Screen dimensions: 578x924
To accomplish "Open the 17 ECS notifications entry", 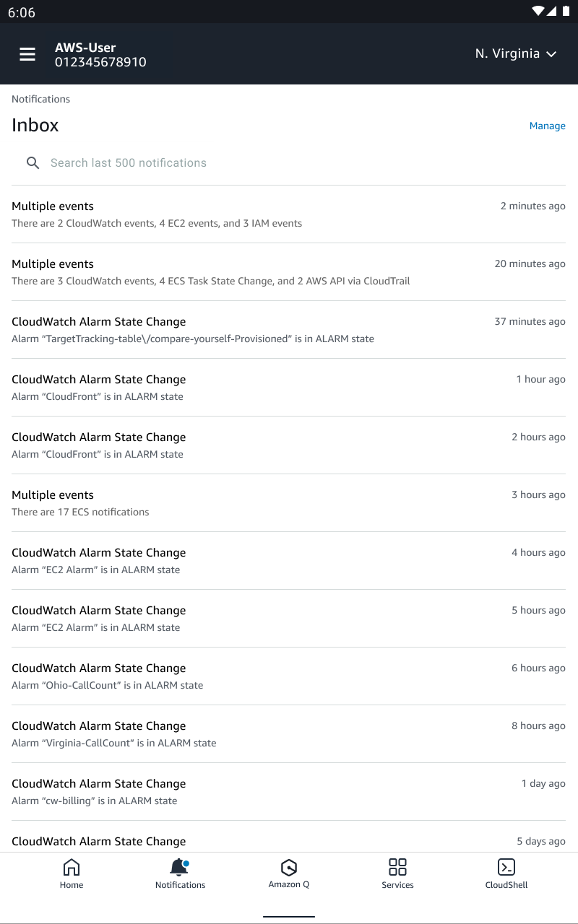I will [289, 503].
